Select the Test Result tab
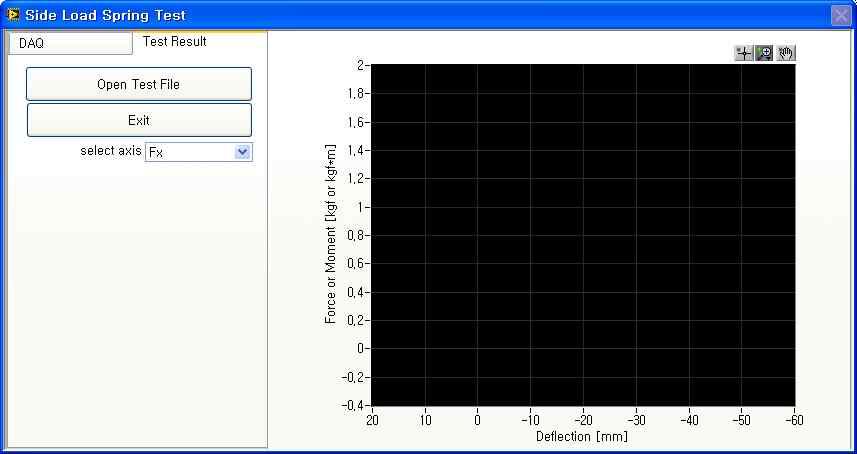 pyautogui.click(x=175, y=42)
